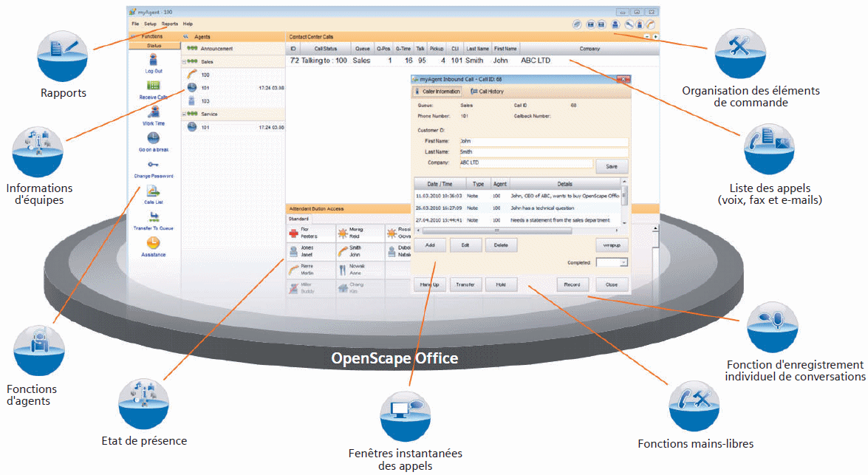The height and width of the screenshot is (475, 868).
Task: Click the Chang Kim attendant button
Action: pyautogui.click(x=359, y=288)
